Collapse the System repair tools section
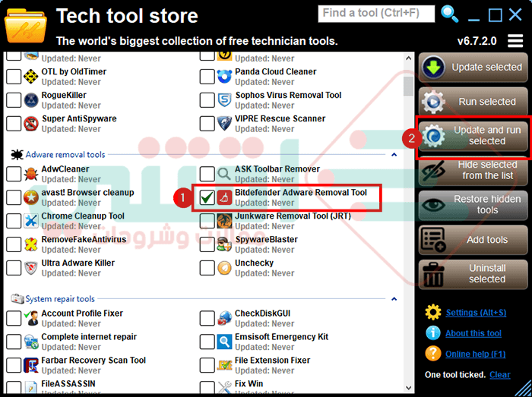 tap(394, 299)
